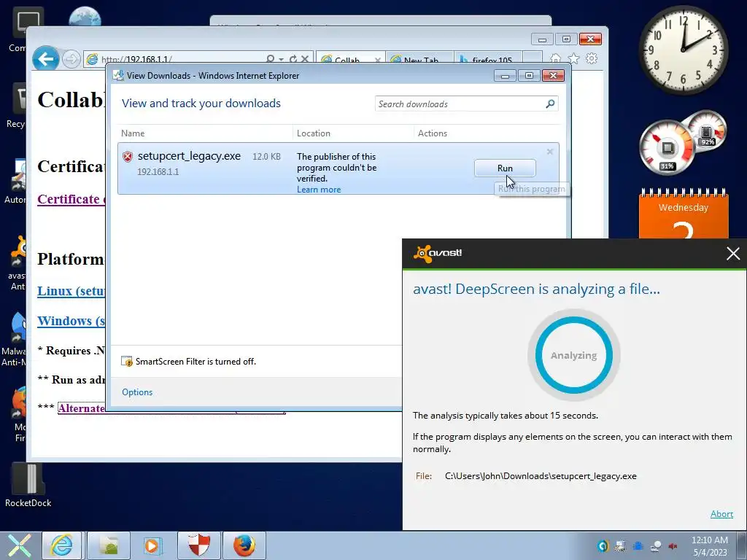Click the red shield icon beside setupcert_legacy.exe

point(128,156)
